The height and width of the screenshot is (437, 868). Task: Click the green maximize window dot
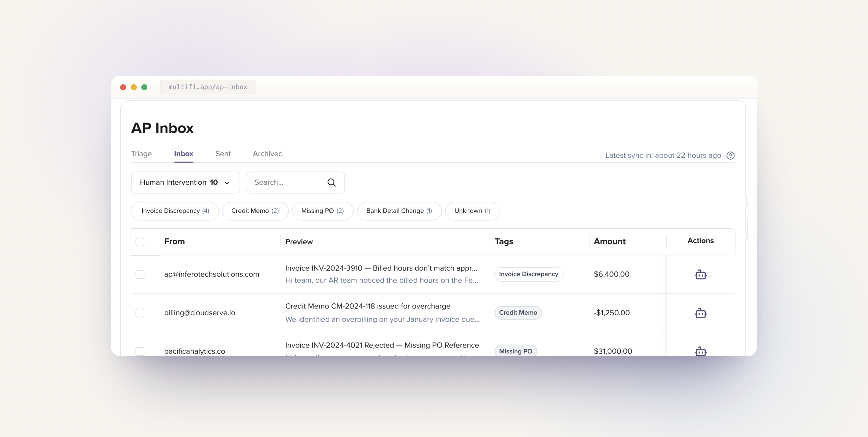pos(144,87)
